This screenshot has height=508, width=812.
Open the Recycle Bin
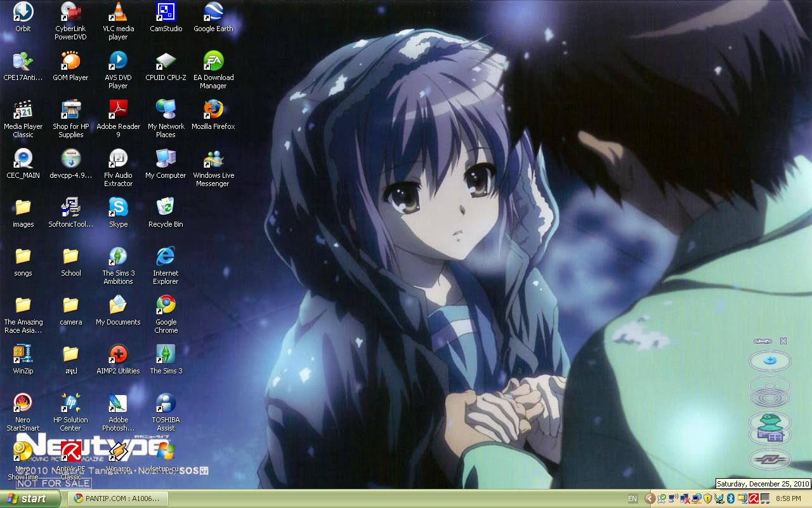166,213
